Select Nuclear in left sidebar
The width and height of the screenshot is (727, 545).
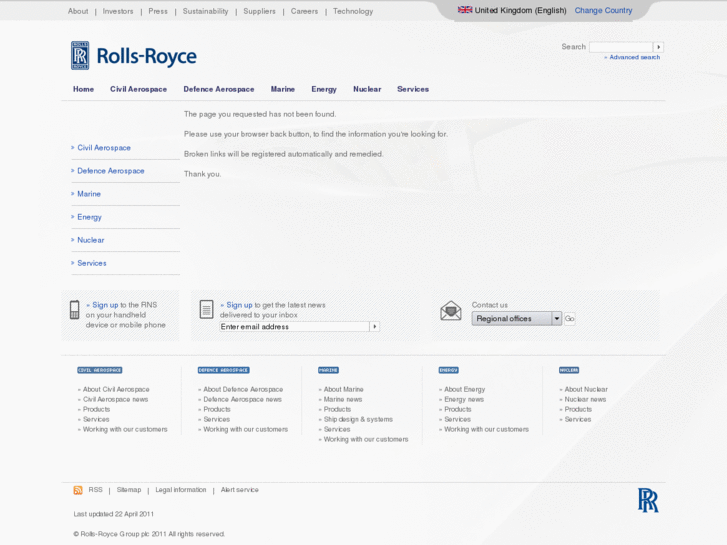(91, 240)
